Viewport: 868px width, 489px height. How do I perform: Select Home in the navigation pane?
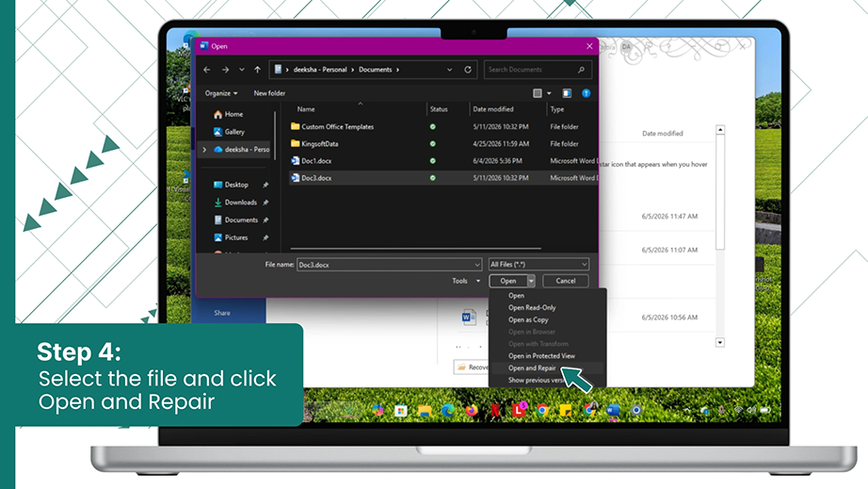point(228,114)
